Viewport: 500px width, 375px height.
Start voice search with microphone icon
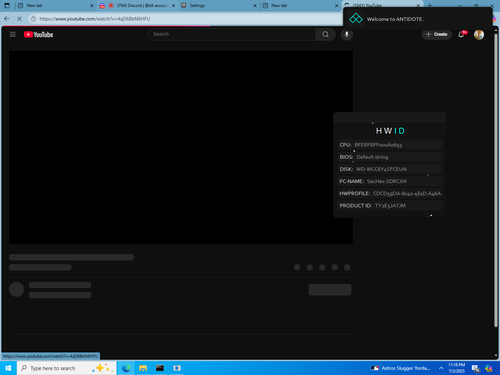347,34
